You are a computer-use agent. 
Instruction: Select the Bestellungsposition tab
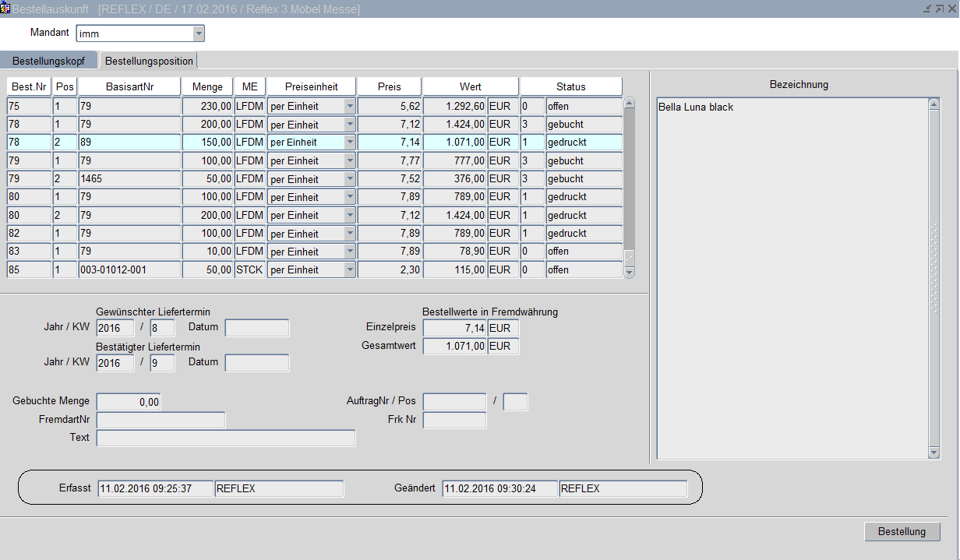(x=149, y=61)
